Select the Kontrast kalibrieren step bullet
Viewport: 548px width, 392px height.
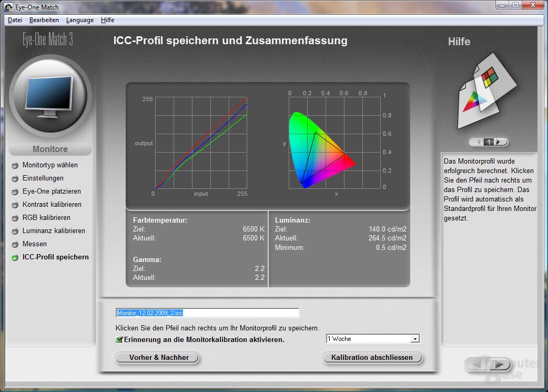click(15, 205)
